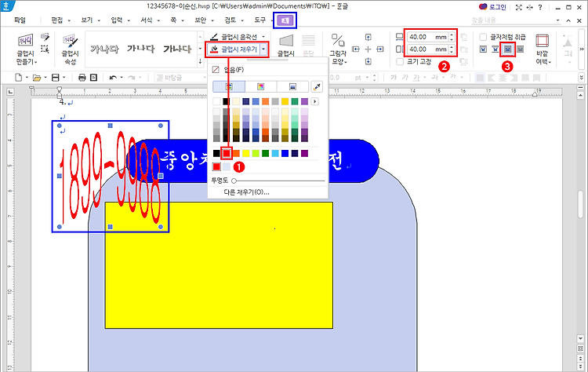Open the 글맵시 만들기 WordArt creation tool

(26, 49)
